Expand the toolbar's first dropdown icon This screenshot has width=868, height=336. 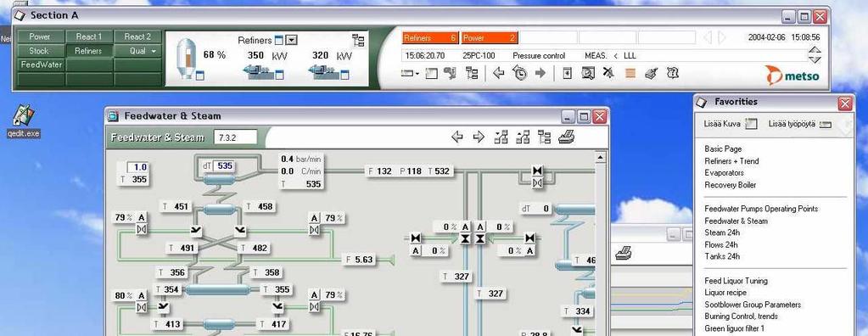[410, 73]
